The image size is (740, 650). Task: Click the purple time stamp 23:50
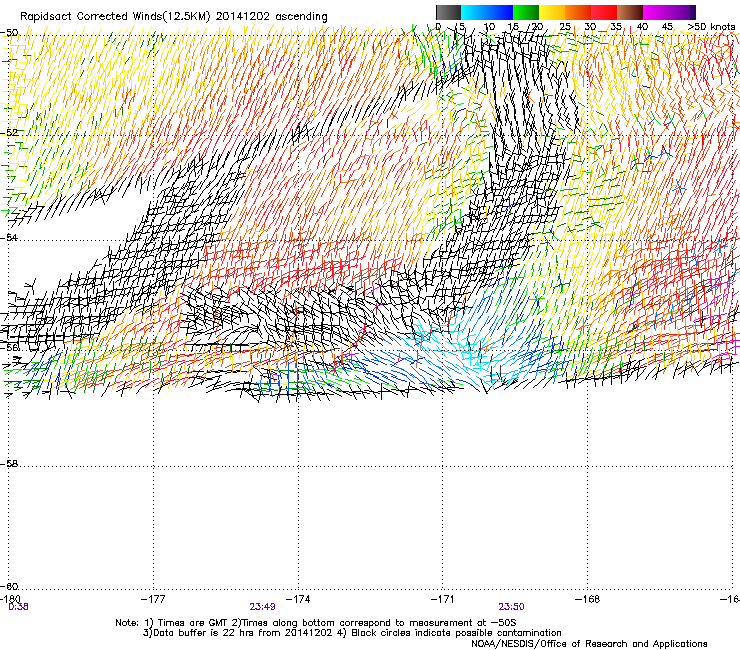512,607
